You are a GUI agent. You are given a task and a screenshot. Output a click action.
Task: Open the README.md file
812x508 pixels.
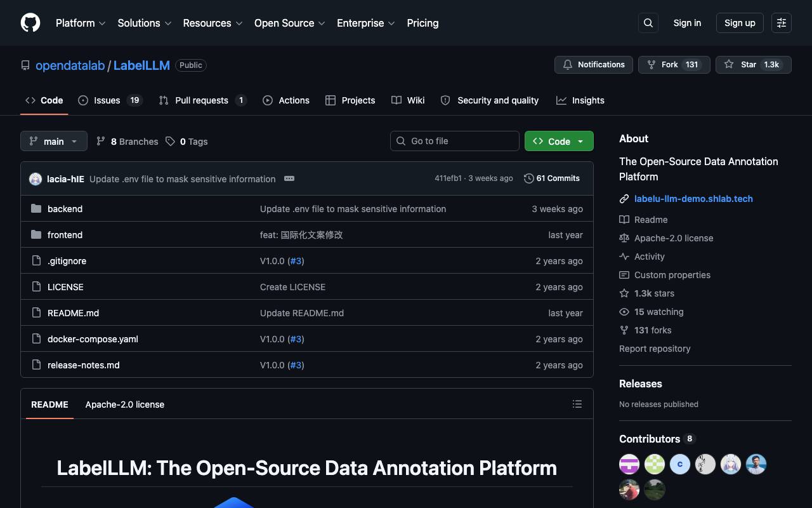tap(73, 313)
